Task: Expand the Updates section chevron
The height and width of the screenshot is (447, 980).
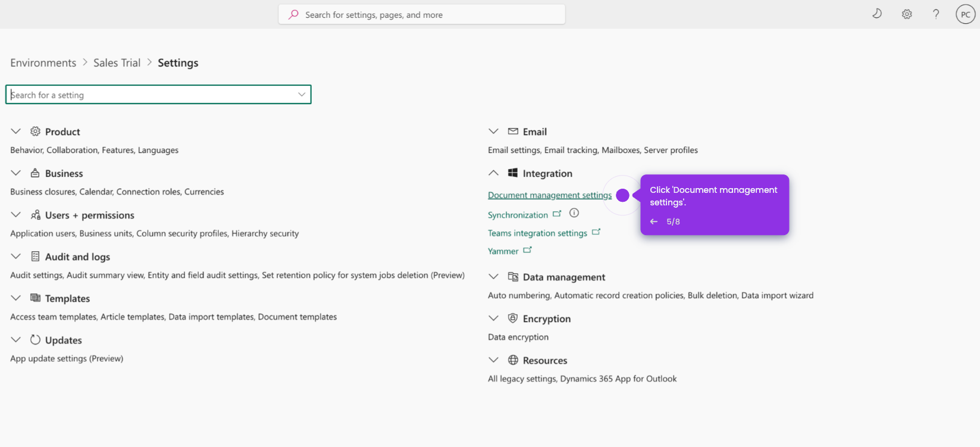Action: pos(16,339)
